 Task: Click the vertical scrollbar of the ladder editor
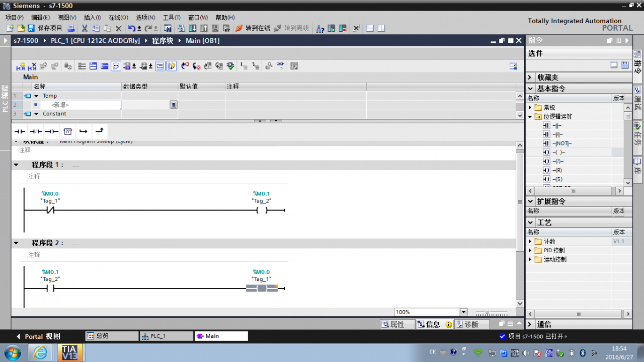point(520,201)
